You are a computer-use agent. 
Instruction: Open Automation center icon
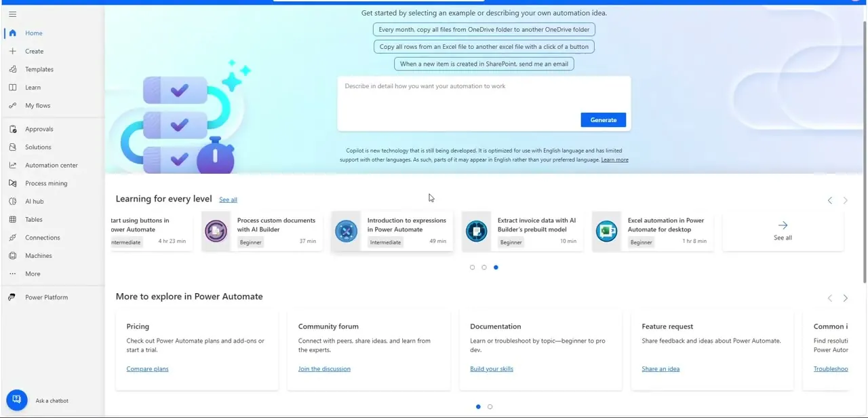12,165
